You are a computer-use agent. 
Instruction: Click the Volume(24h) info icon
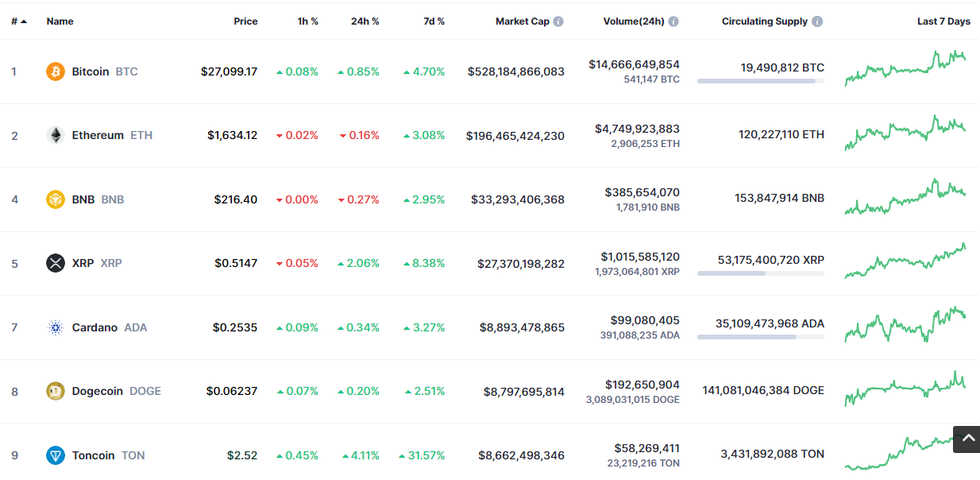[x=673, y=21]
